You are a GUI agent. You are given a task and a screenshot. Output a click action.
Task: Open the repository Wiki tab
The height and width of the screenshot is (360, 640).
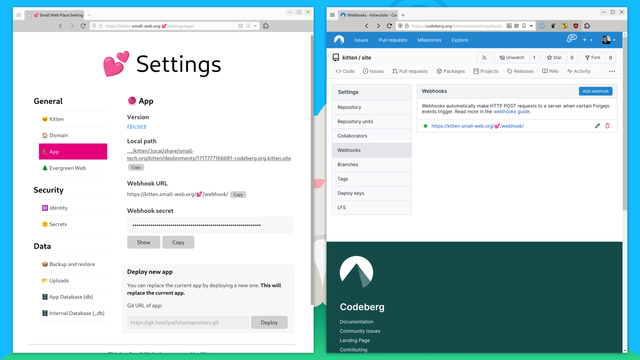pyautogui.click(x=550, y=71)
